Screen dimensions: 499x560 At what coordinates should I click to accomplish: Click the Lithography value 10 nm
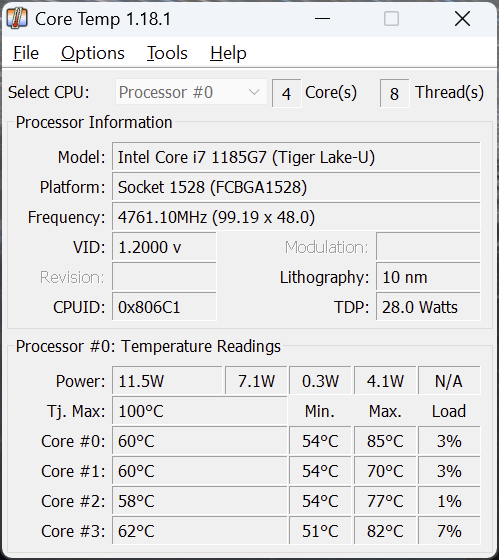pos(428,277)
